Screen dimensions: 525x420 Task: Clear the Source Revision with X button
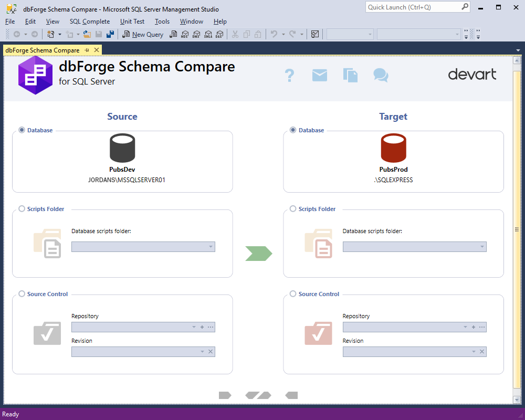pos(211,352)
